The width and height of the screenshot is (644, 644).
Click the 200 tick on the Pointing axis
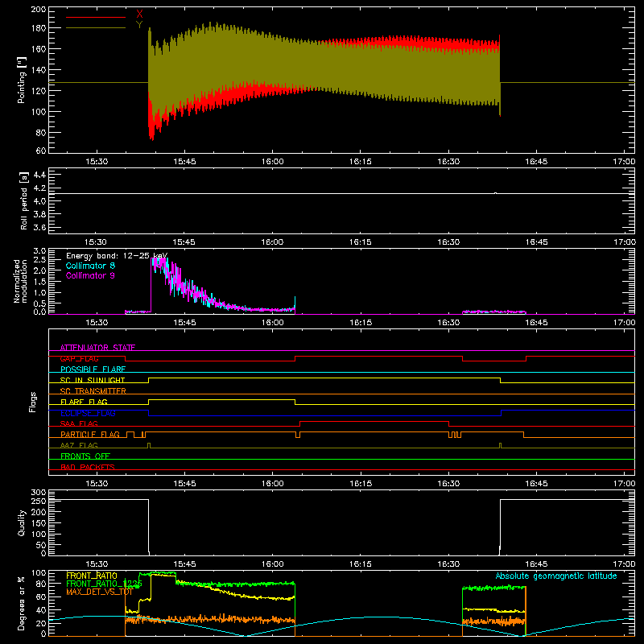39,9
